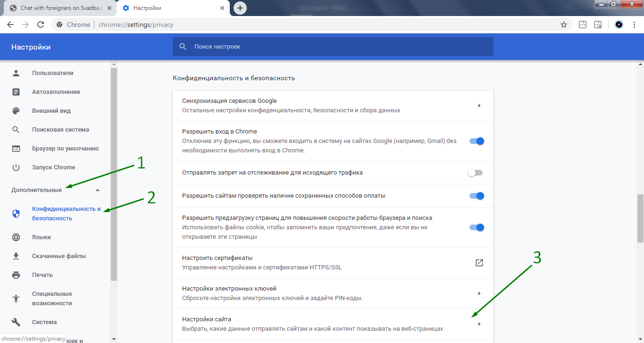Open certificates via external link icon
Viewport: 644px width, 343px height.
(x=479, y=263)
